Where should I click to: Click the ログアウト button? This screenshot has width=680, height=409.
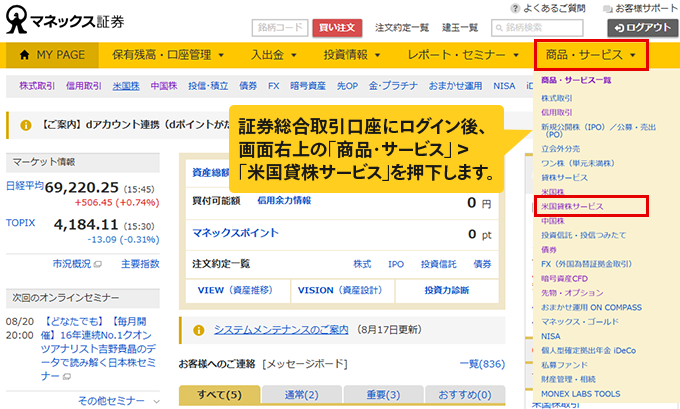[x=642, y=28]
